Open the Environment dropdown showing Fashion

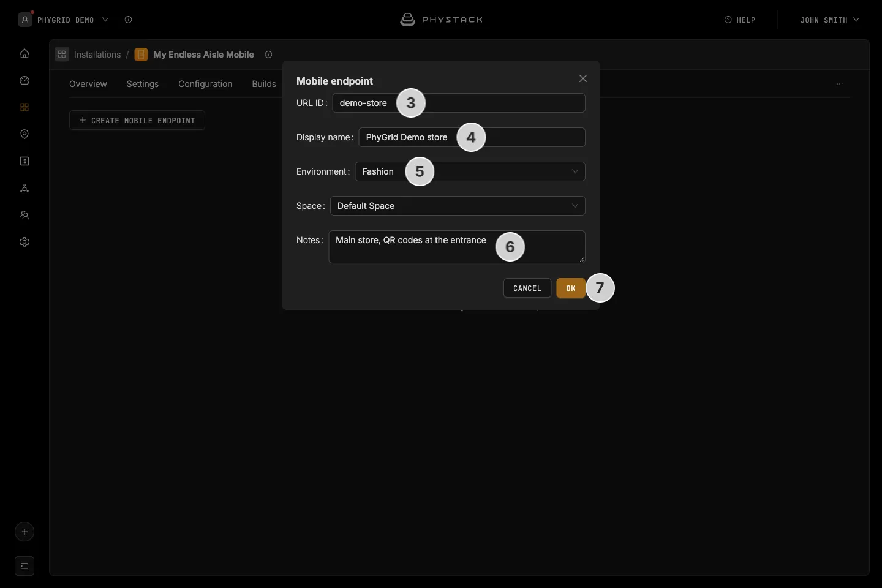[470, 171]
